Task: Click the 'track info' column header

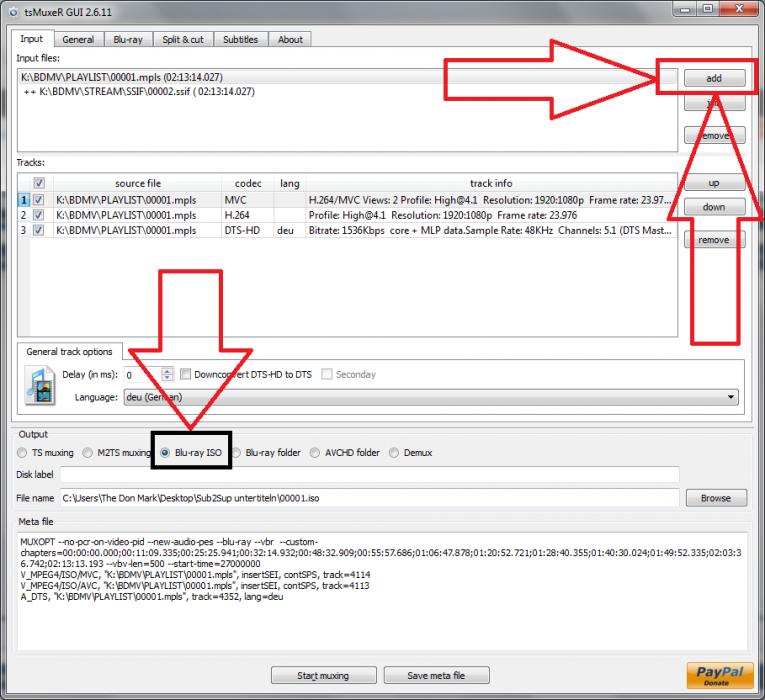Action: [491, 183]
